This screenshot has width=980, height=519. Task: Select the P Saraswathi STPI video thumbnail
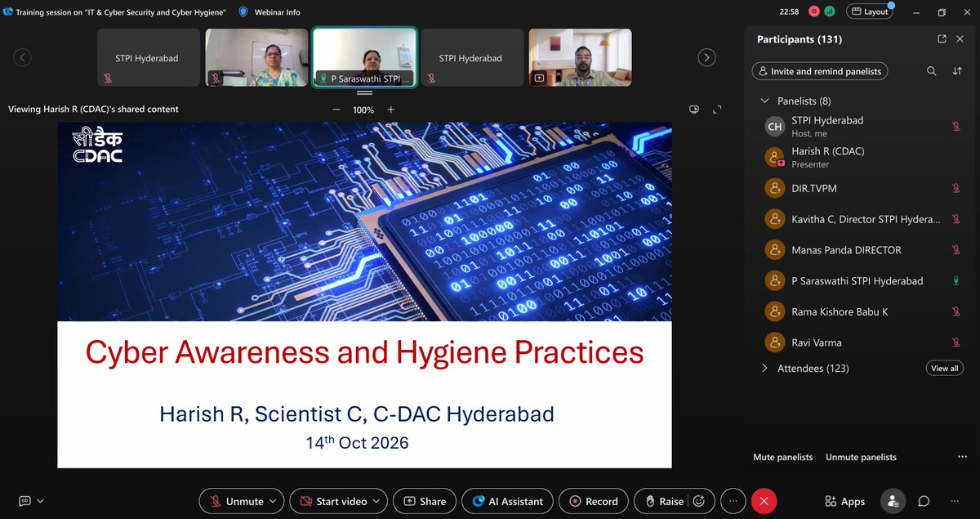[365, 57]
